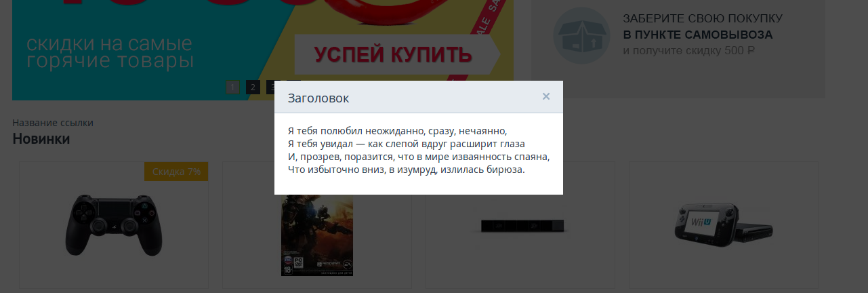The height and width of the screenshot is (293, 868).
Task: Click the poem text in the modal body
Action: pyautogui.click(x=418, y=150)
